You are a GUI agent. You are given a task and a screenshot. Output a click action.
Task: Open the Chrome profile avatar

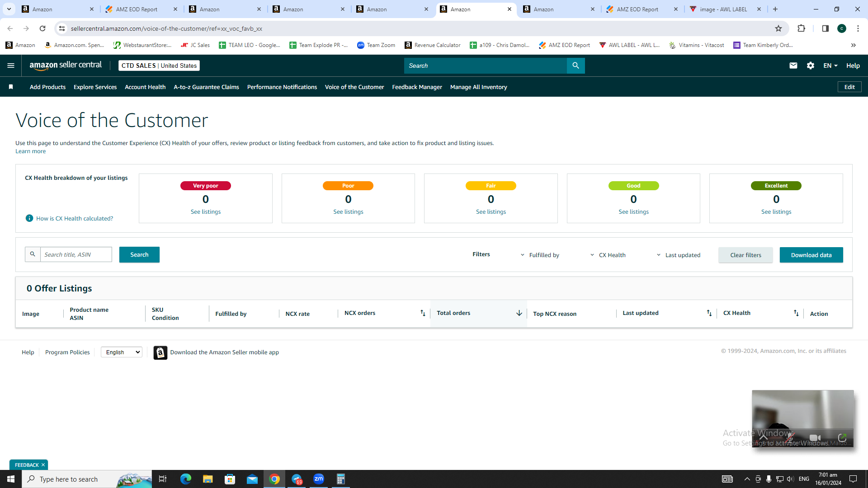pos(842,28)
